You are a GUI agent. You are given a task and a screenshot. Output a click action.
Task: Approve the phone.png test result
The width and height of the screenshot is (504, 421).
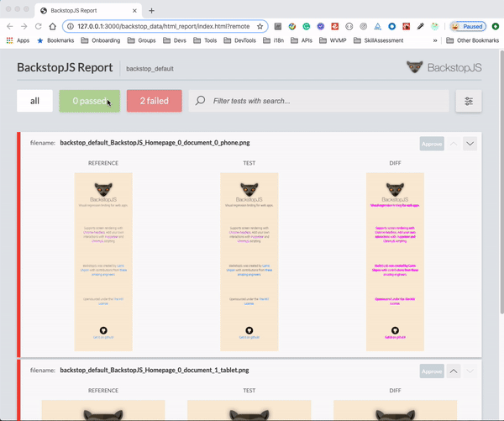tap(432, 144)
